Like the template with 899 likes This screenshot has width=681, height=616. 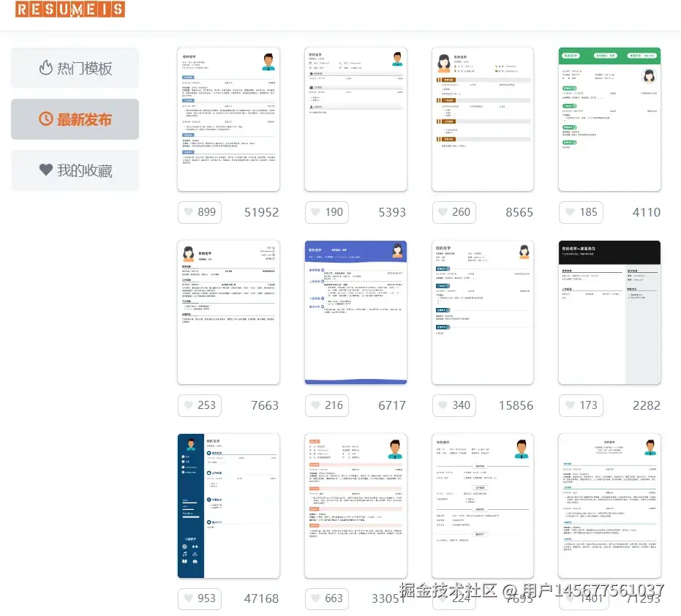point(200,212)
